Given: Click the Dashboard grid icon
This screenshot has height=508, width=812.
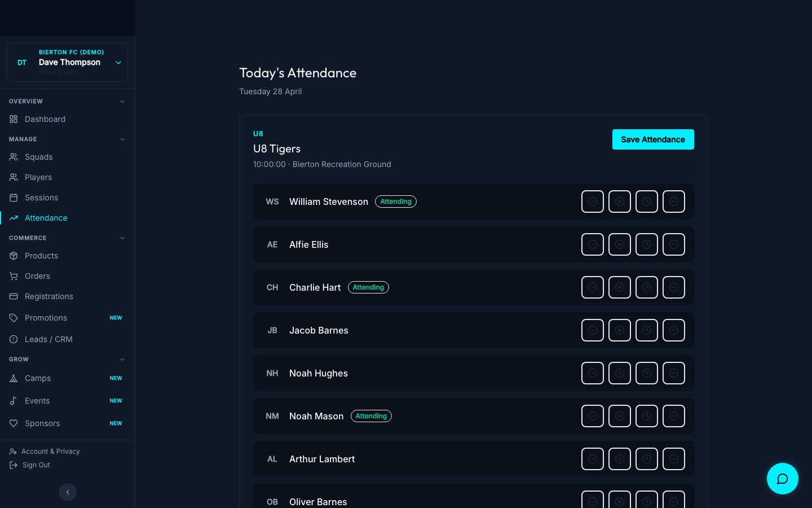Looking at the screenshot, I should (14, 119).
